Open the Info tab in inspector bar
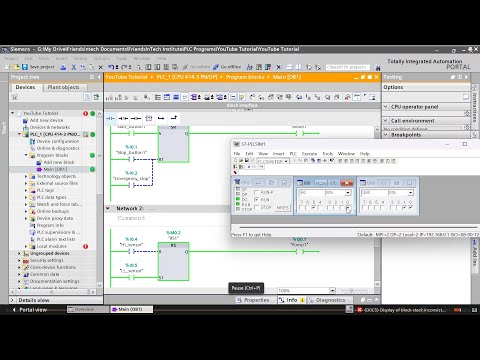Screen dimensions: 480x360 coord(291,300)
